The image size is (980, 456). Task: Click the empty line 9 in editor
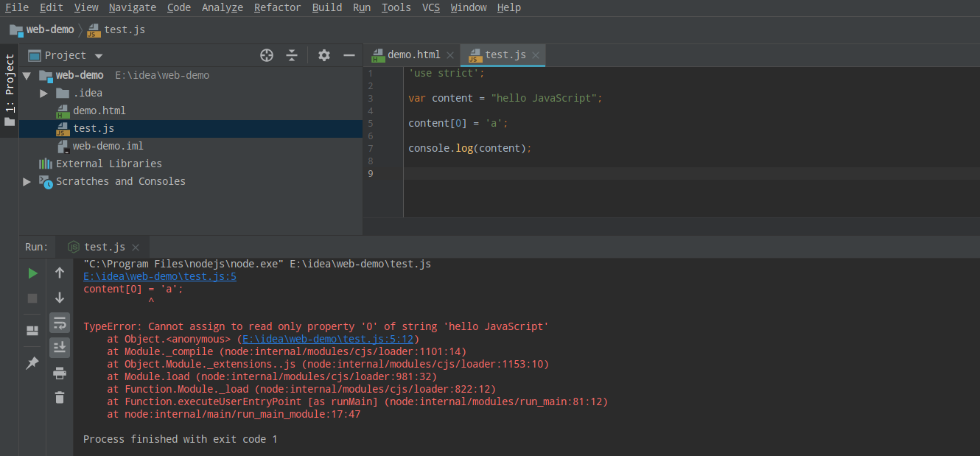(x=691, y=173)
